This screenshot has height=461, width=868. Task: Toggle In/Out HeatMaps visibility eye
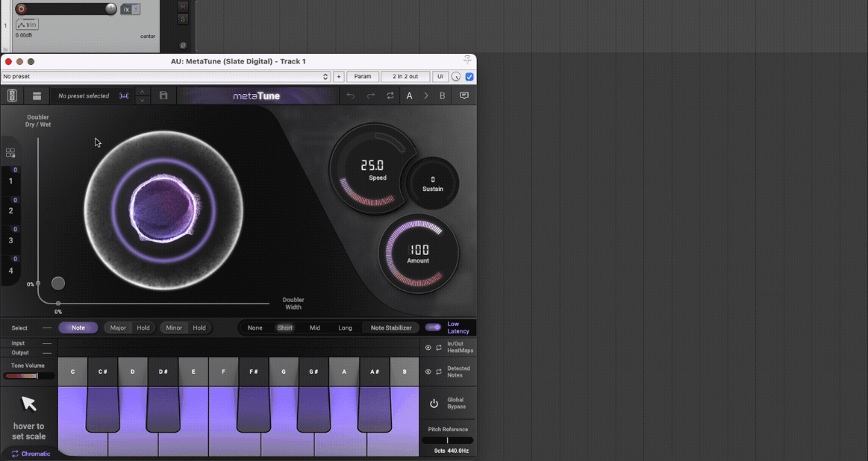pyautogui.click(x=428, y=348)
